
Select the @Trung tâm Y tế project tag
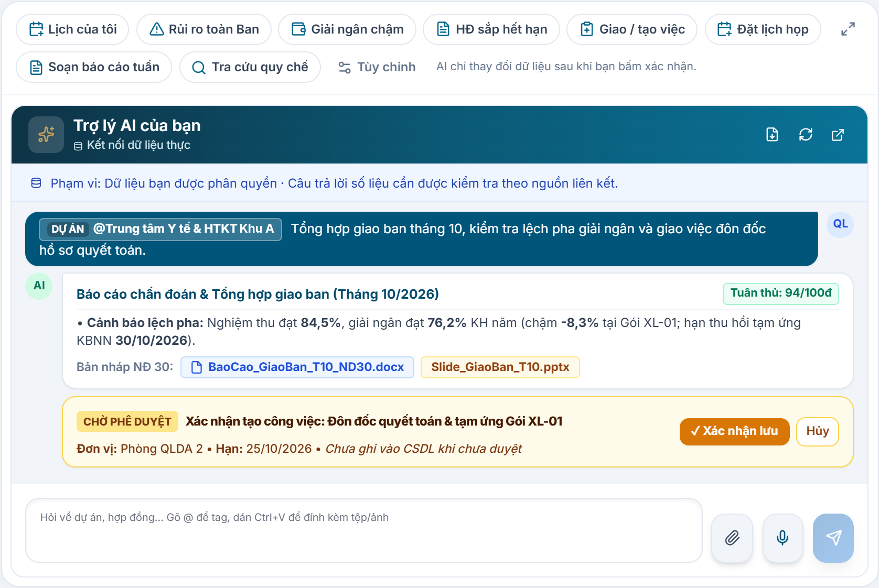coord(160,229)
